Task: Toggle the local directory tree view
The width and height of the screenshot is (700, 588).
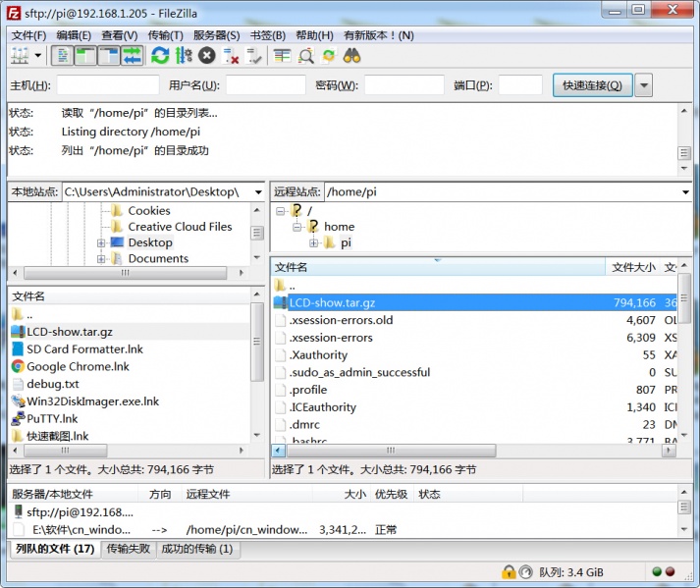Action: click(x=84, y=56)
